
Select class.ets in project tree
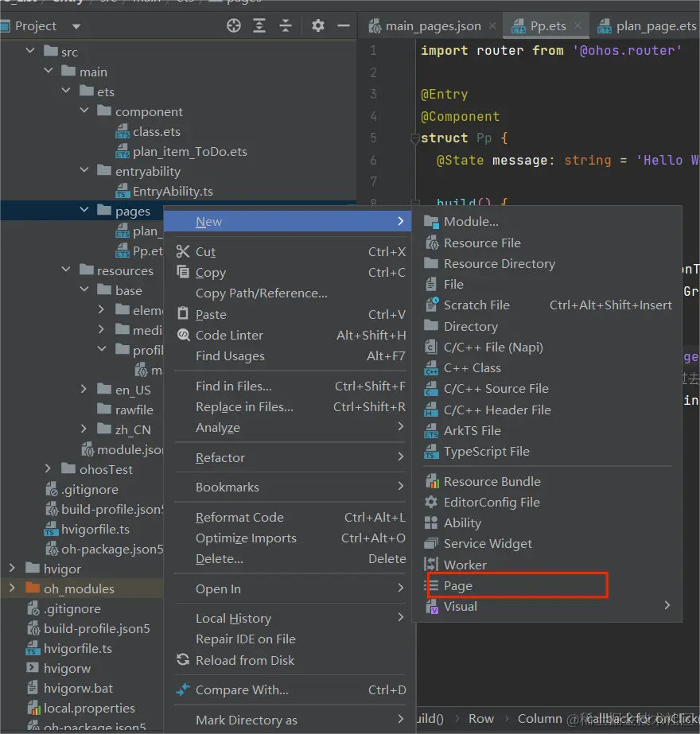[157, 131]
